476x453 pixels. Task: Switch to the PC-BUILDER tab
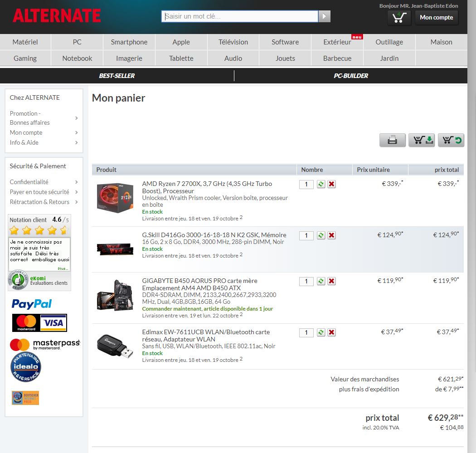click(351, 76)
